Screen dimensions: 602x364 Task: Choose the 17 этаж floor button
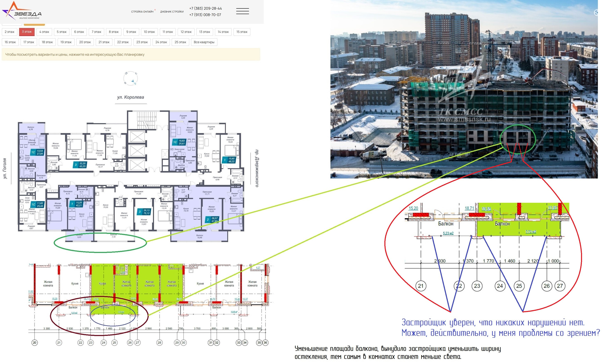tap(29, 42)
